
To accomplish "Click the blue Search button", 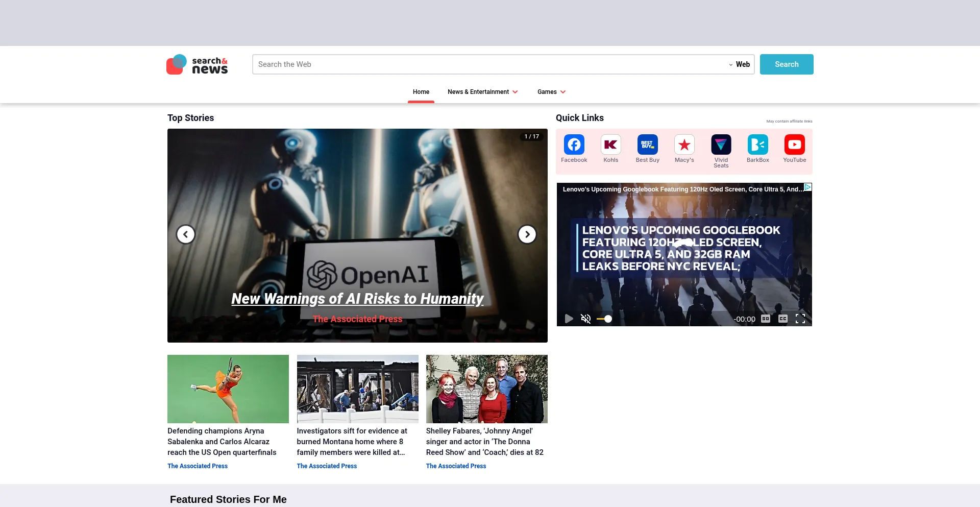I will point(787,64).
